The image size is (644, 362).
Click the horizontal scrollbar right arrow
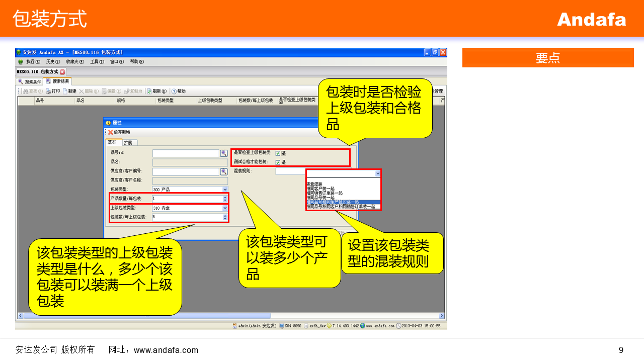442,316
